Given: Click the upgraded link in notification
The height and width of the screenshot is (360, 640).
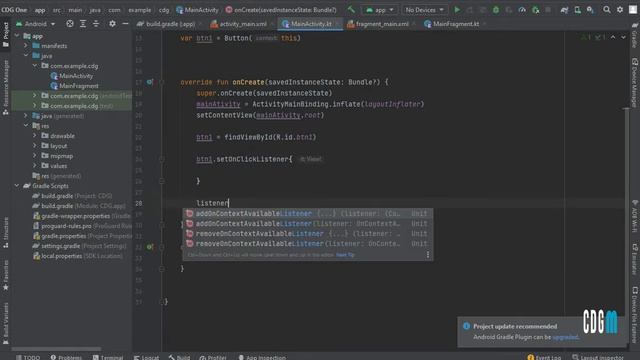Looking at the screenshot, I should pyautogui.click(x=565, y=337).
